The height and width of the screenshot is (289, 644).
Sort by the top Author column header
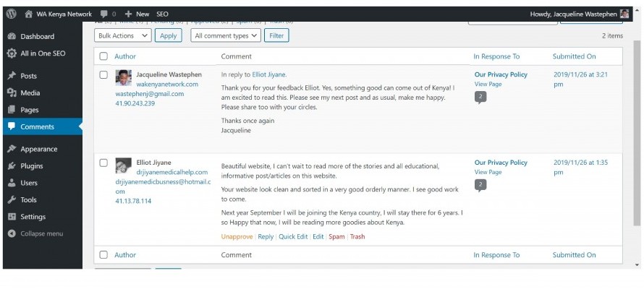coord(125,56)
